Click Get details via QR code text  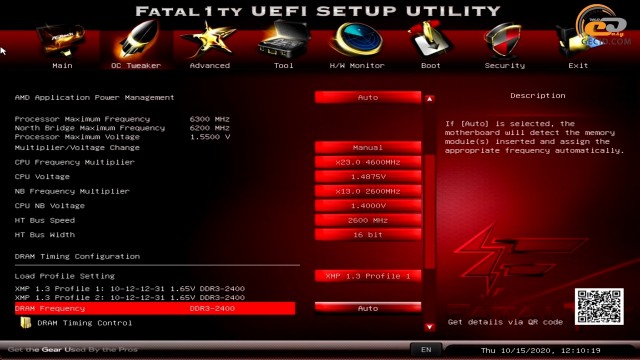point(505,322)
